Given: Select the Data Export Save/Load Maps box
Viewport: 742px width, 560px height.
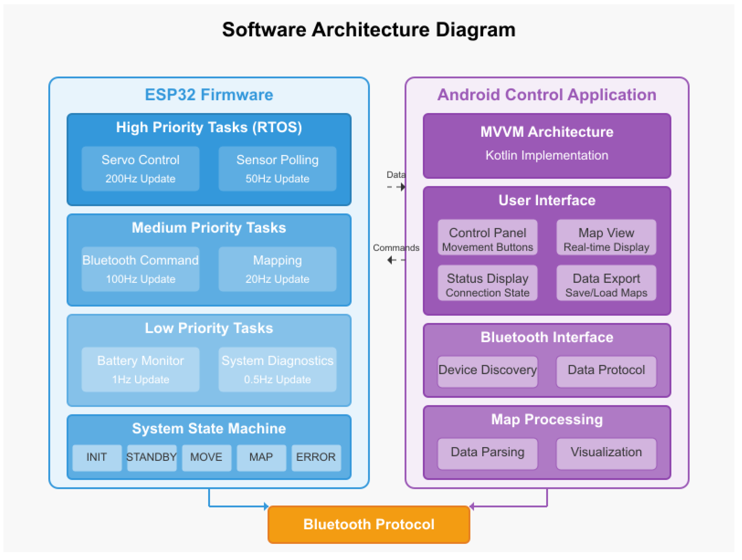Looking at the screenshot, I should pyautogui.click(x=606, y=283).
